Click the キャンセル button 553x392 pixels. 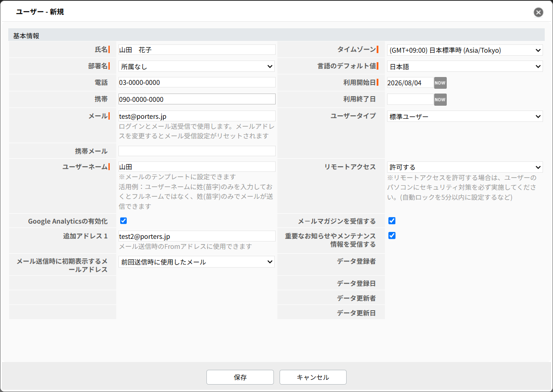(x=313, y=377)
